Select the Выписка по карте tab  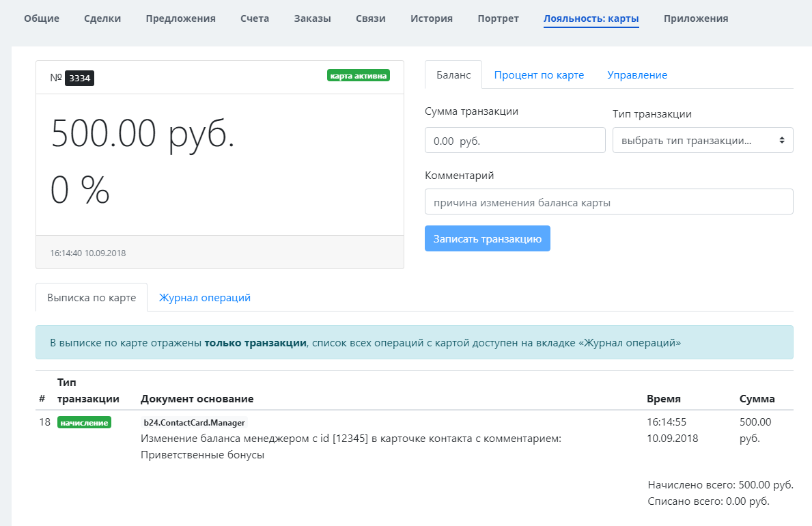coord(92,298)
